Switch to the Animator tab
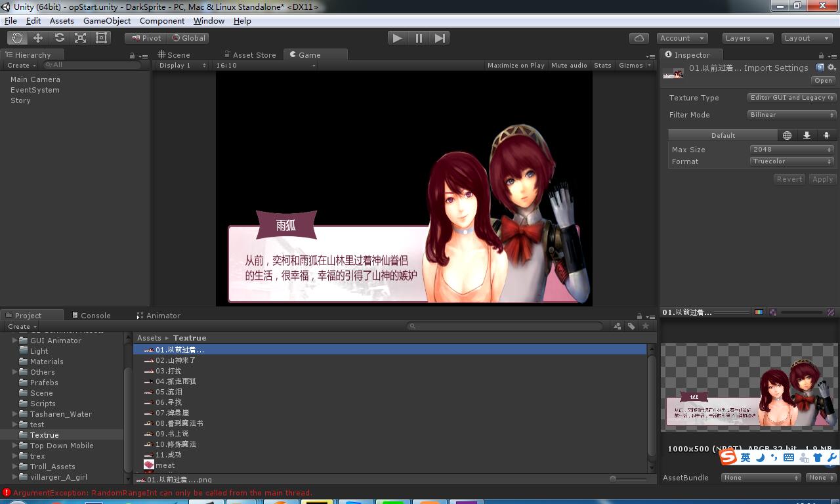This screenshot has height=504, width=840. point(158,316)
